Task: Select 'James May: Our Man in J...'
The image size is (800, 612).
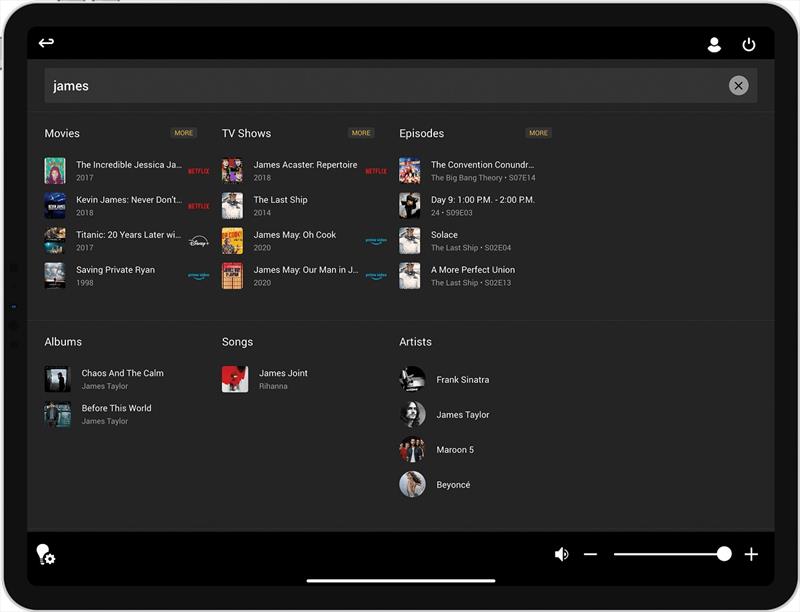Action: [x=306, y=270]
